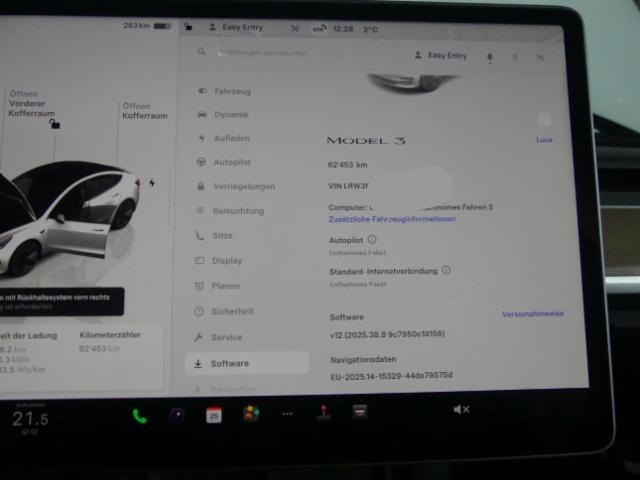
Task: Open the dashcam camera icon in dock
Action: pyautogui.click(x=177, y=415)
